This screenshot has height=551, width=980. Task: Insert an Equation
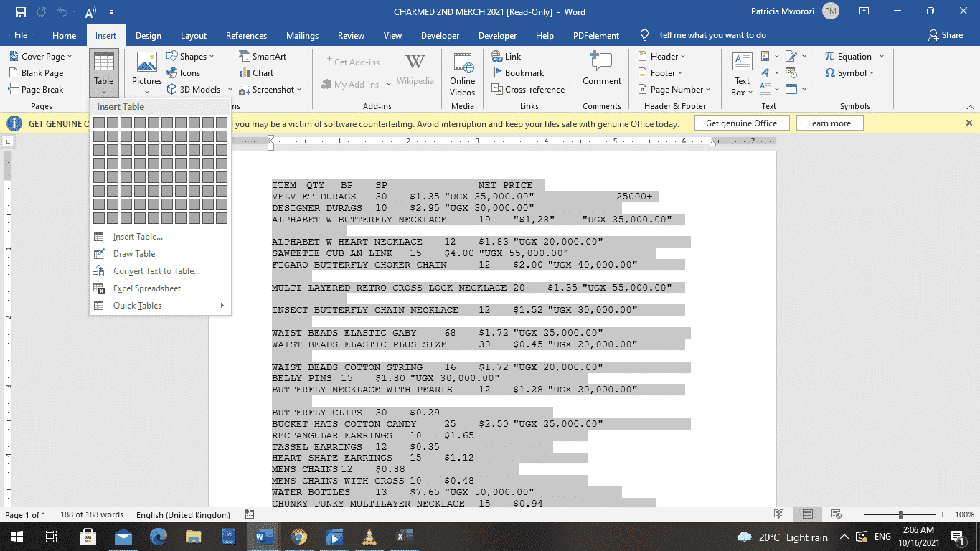pyautogui.click(x=849, y=56)
